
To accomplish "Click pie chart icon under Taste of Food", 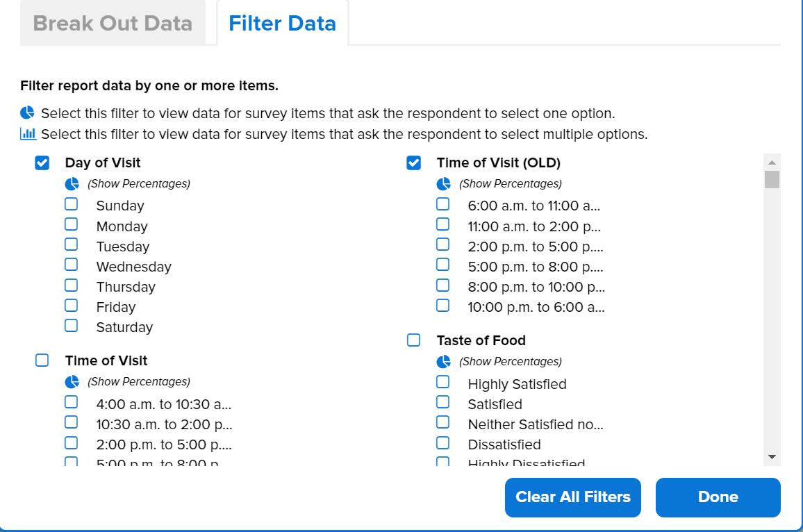I will click(444, 362).
